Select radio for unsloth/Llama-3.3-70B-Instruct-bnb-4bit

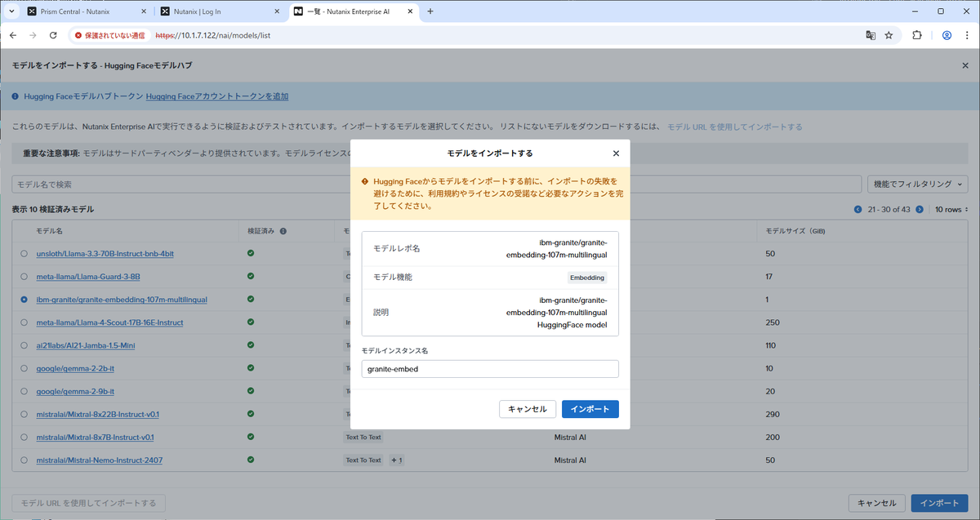[x=24, y=254]
